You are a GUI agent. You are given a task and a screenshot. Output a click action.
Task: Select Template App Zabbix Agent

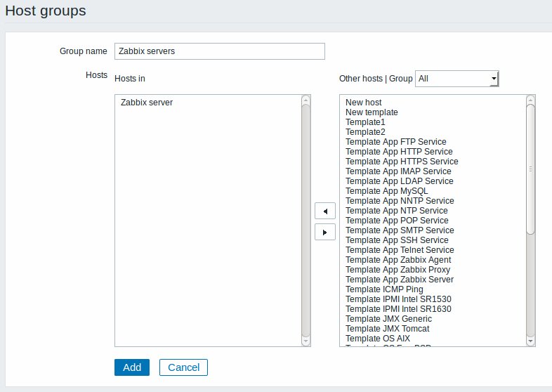tap(398, 260)
